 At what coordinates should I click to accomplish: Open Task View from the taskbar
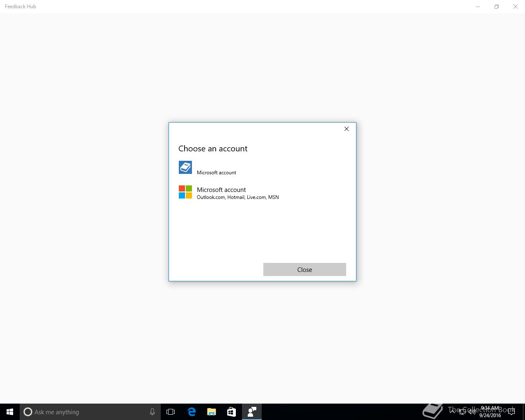(x=171, y=412)
